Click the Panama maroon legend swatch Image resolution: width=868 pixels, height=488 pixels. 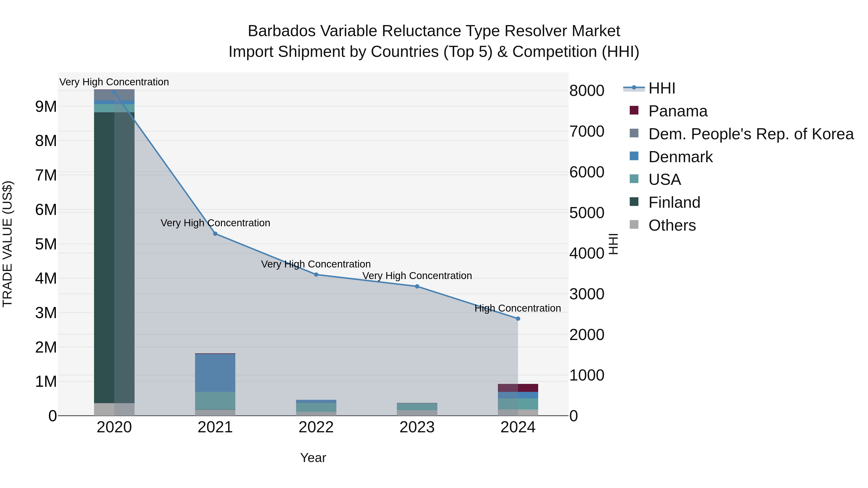(634, 110)
